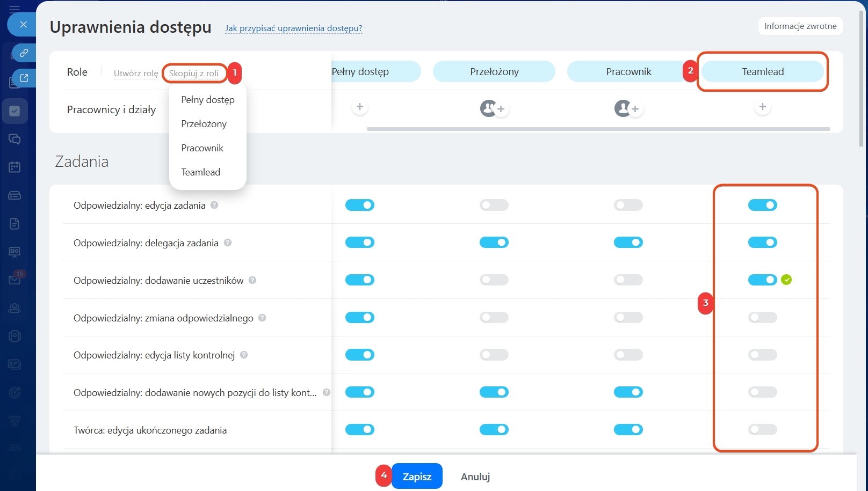Enable Przełożony 'dodawanie uczestników' toggle
This screenshot has width=868, height=491.
pos(494,280)
